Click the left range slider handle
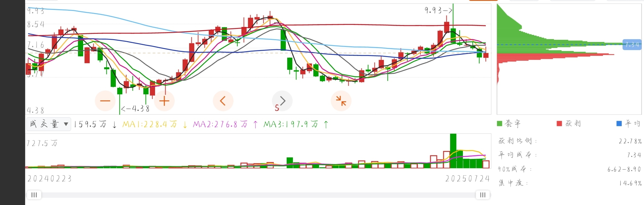The width and height of the screenshot is (644, 205). tap(34, 195)
